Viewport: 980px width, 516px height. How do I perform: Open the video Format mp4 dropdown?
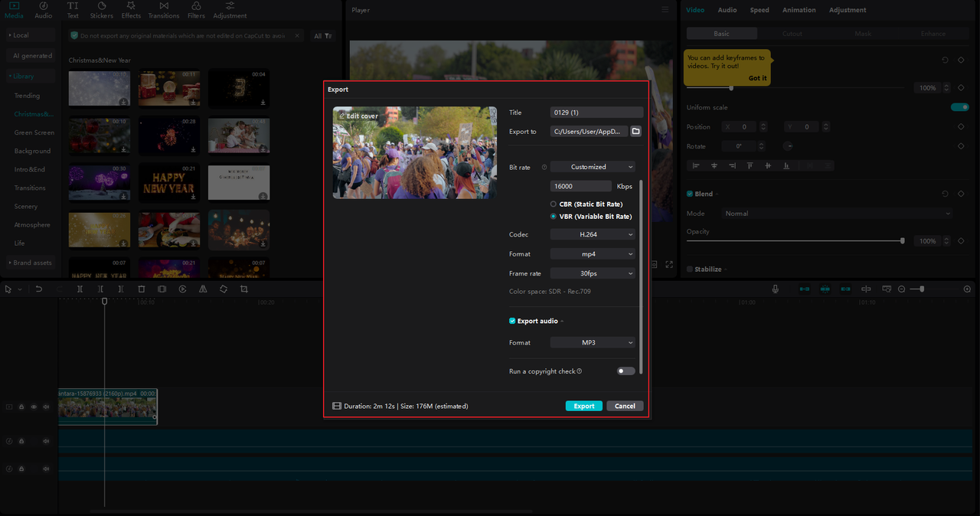tap(593, 254)
